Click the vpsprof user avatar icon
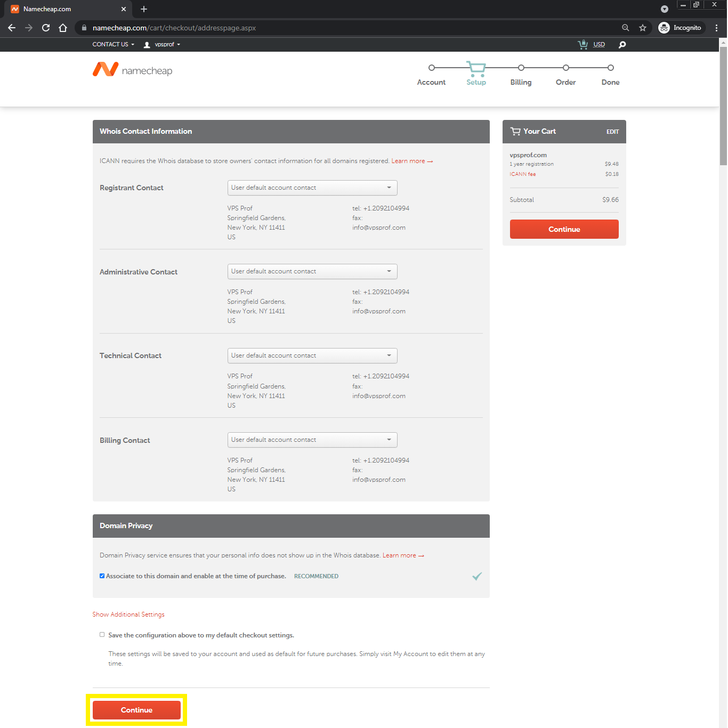 pos(147,45)
